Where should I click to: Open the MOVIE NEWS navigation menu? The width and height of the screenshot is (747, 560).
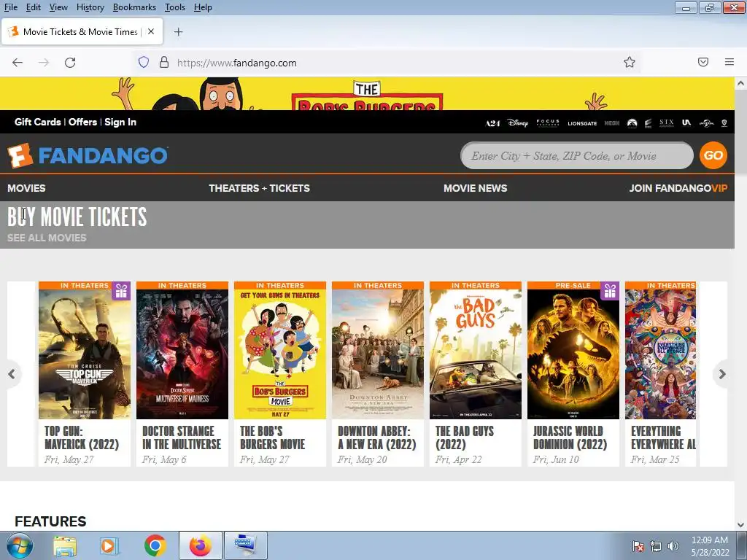(x=475, y=188)
